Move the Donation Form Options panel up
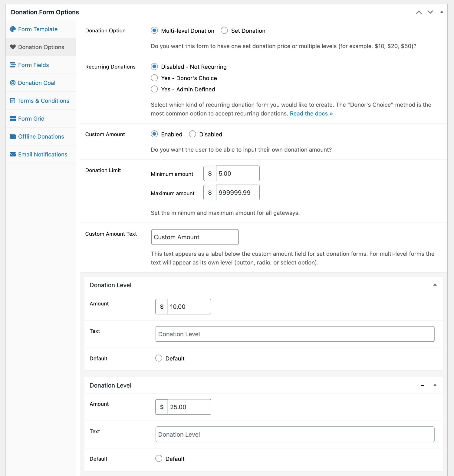Image resolution: width=454 pixels, height=476 pixels. [419, 12]
